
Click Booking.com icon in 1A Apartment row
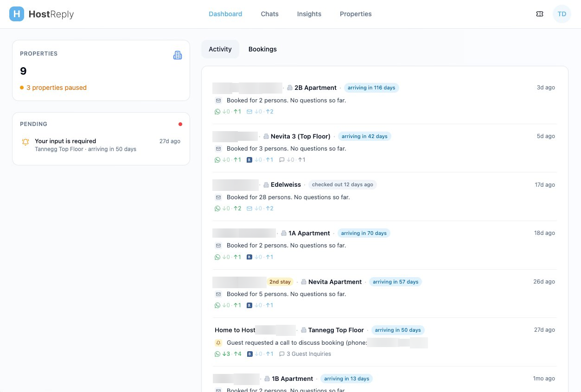tap(249, 257)
